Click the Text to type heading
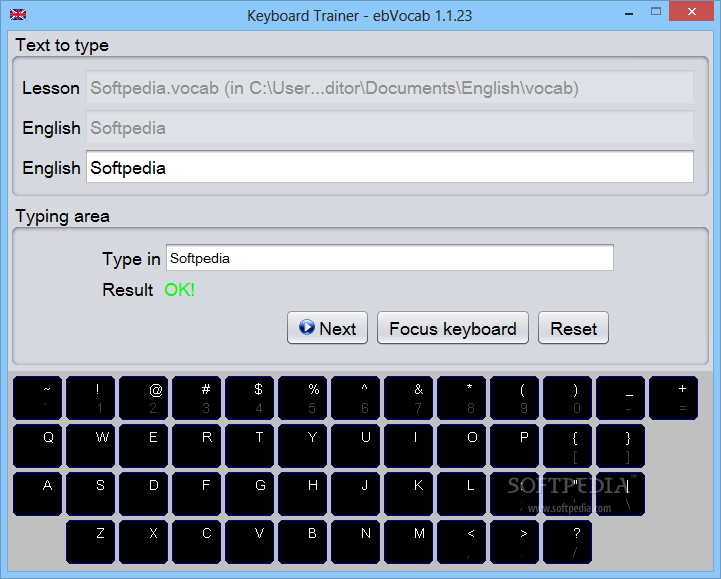Image resolution: width=721 pixels, height=579 pixels. tap(62, 45)
